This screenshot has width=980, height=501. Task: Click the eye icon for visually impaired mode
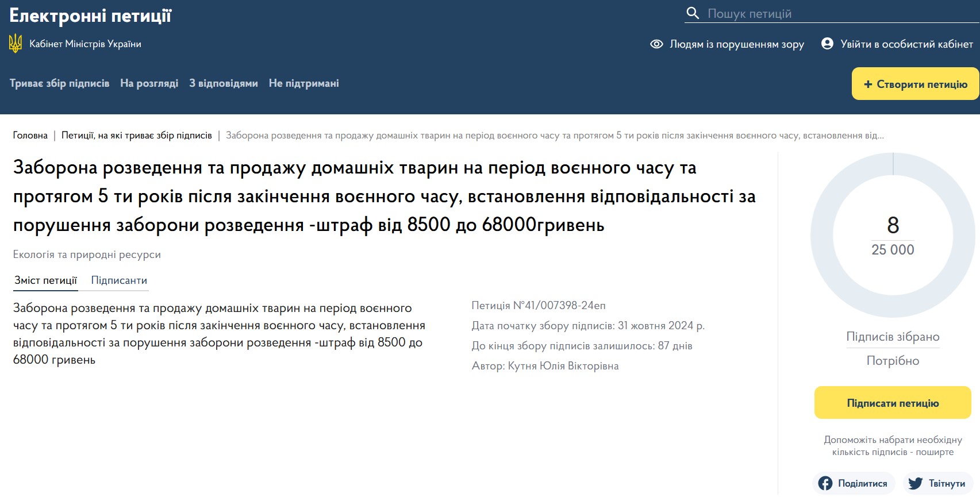click(656, 44)
